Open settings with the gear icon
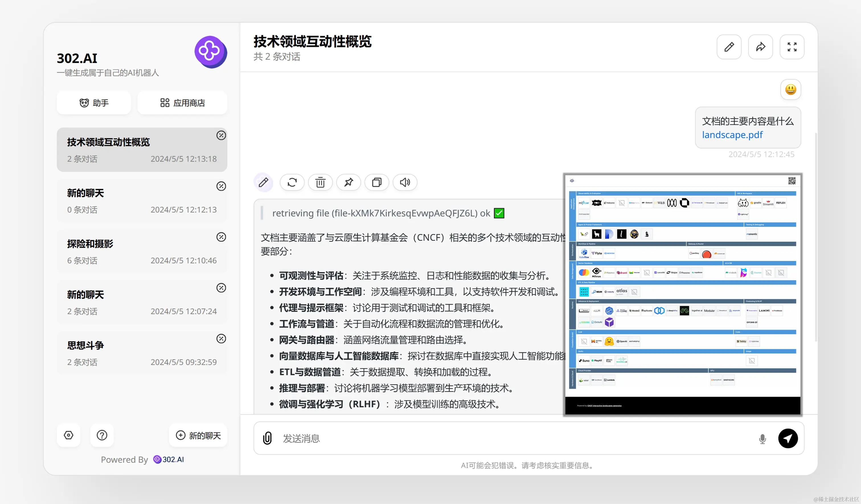Screen dimensions: 861x504 pyautogui.click(x=68, y=435)
